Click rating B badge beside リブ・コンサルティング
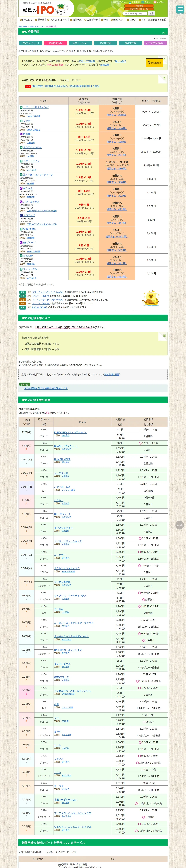 click(x=21, y=107)
